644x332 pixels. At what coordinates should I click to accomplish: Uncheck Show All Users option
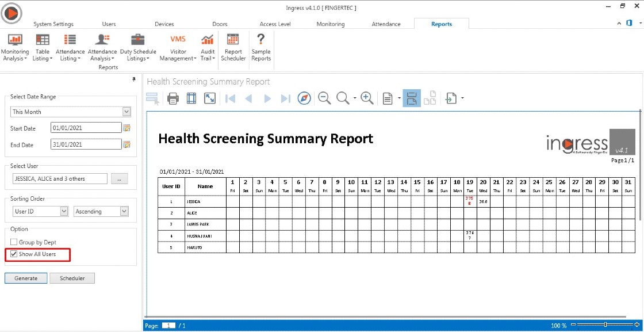[x=14, y=254]
